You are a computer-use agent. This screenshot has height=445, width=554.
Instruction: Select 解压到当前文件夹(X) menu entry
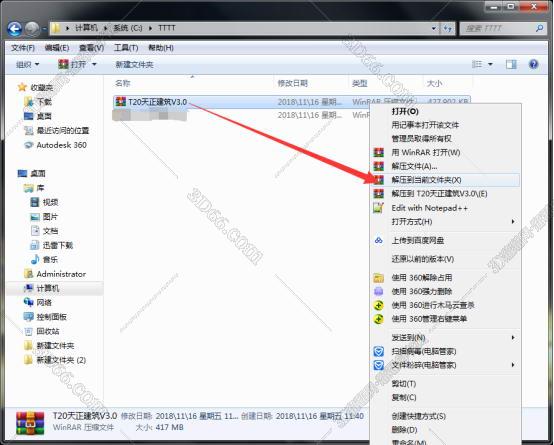[x=445, y=180]
